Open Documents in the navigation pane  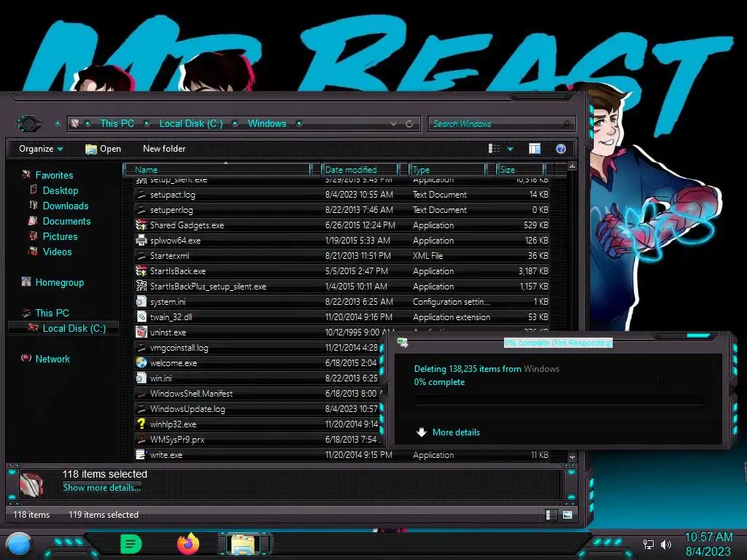click(x=66, y=221)
